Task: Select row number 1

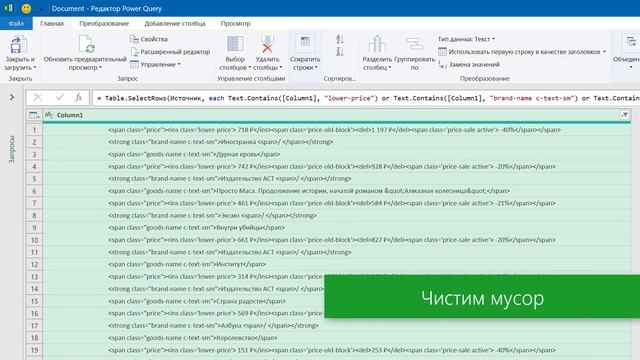Action: (x=34, y=130)
